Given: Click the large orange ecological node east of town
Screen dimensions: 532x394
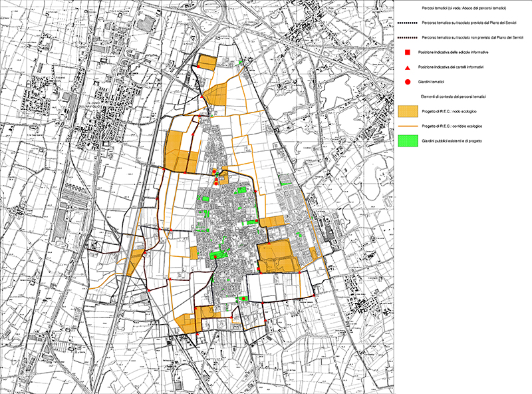Looking at the screenshot, I should [x=276, y=254].
